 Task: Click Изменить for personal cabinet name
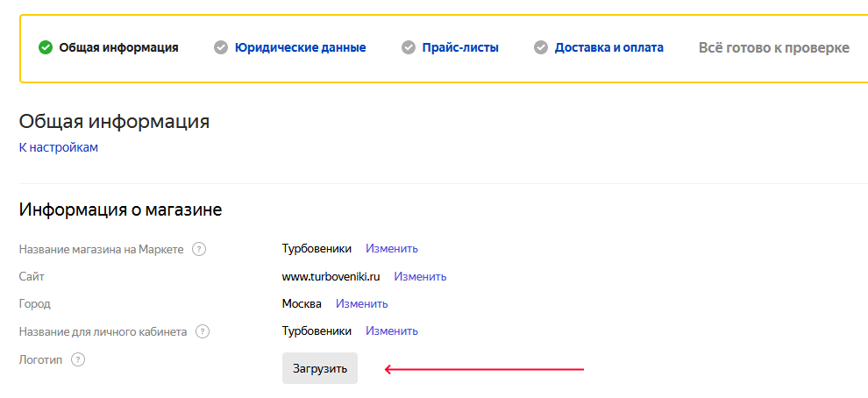[391, 331]
